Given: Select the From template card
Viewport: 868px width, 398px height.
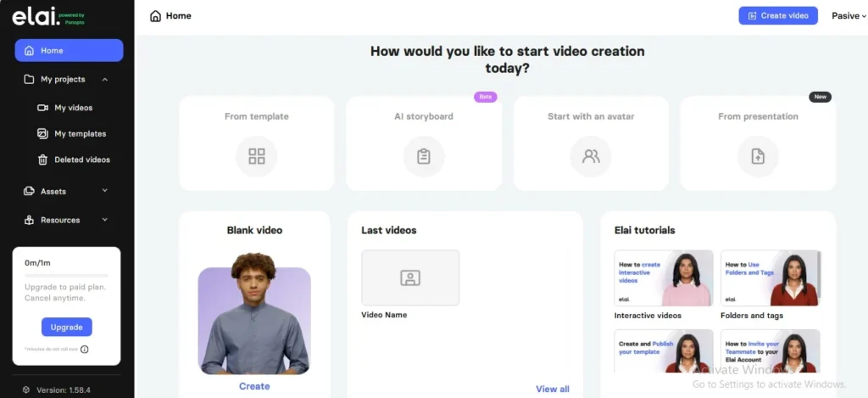Looking at the screenshot, I should click(x=256, y=143).
